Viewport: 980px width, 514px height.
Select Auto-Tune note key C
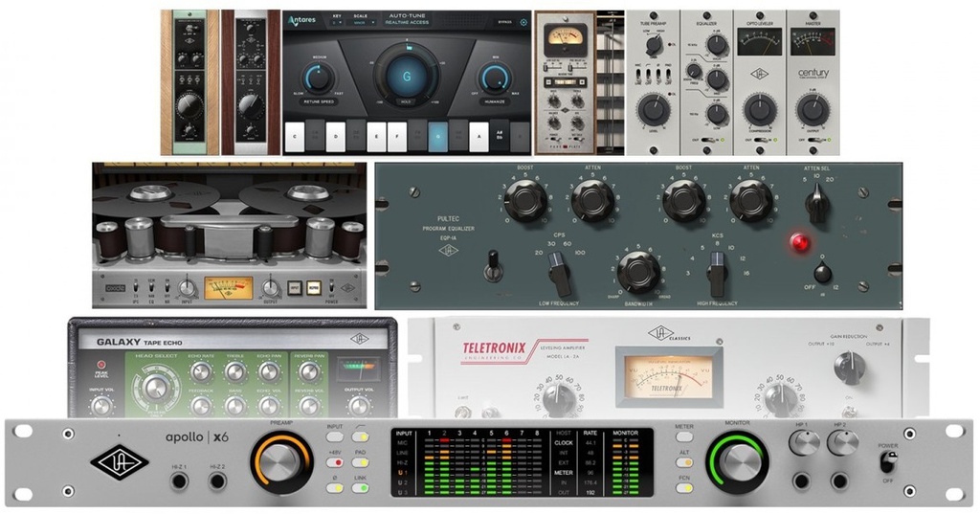[295, 137]
